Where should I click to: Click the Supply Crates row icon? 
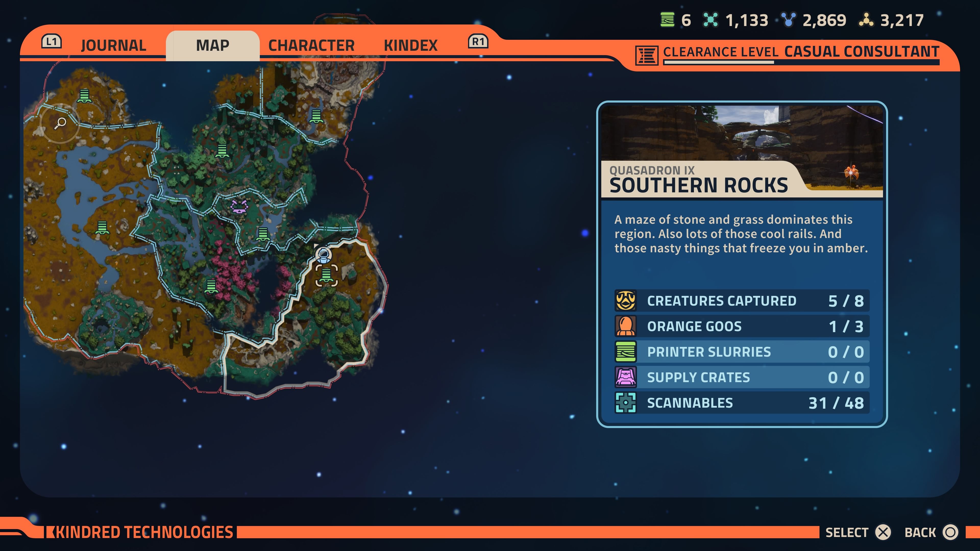click(x=626, y=377)
